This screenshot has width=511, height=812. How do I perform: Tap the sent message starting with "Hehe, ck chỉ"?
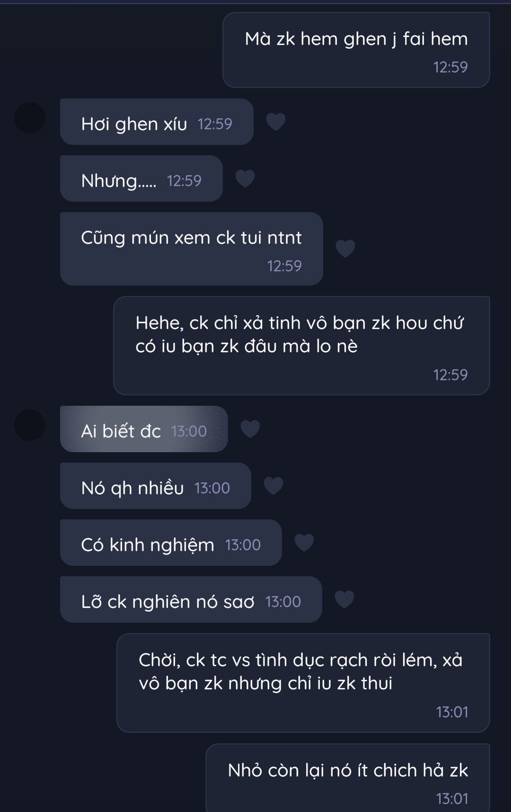[301, 346]
